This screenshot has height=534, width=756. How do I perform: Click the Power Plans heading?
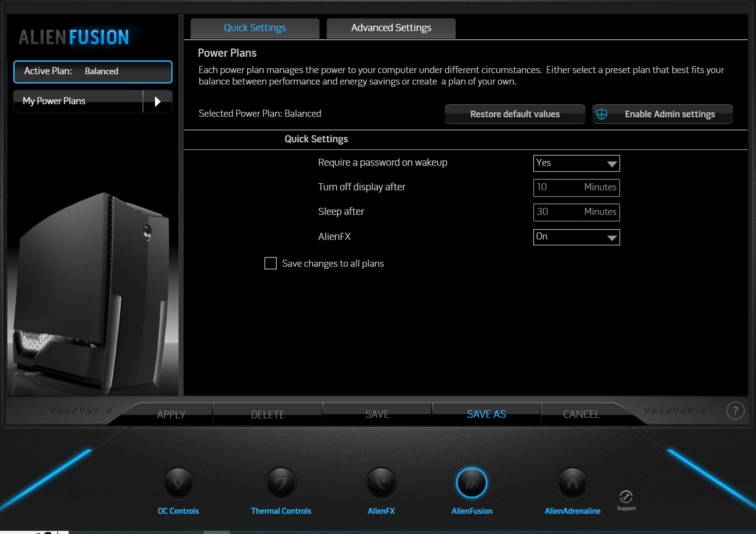(227, 53)
